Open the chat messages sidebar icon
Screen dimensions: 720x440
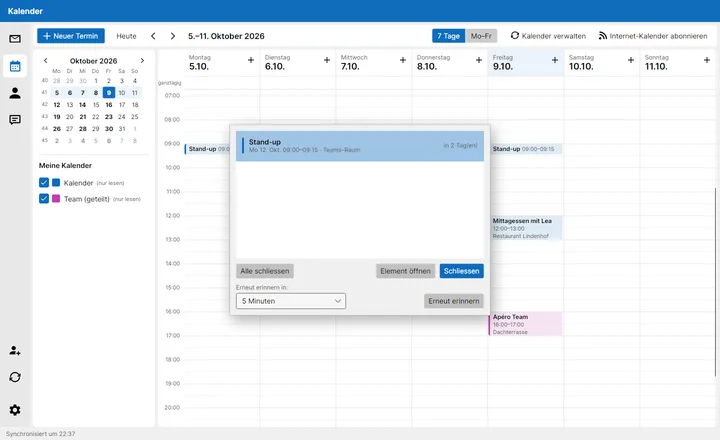(x=15, y=120)
